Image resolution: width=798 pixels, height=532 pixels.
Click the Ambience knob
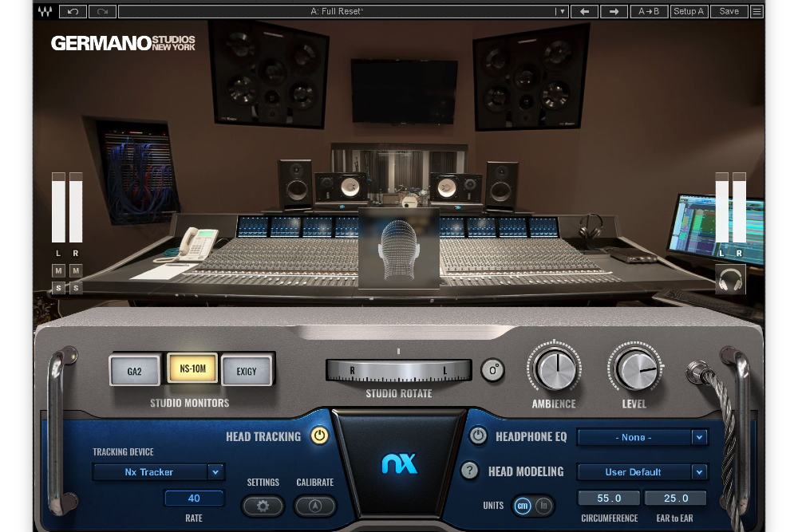(x=554, y=370)
